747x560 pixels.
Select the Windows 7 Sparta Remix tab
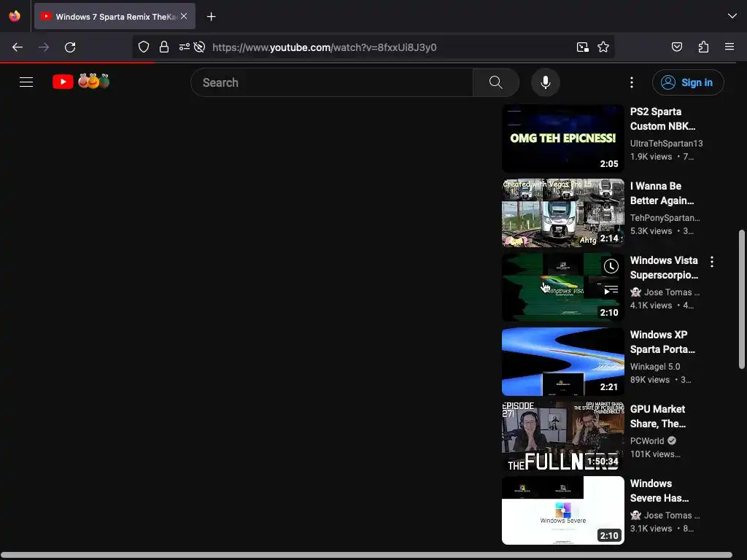115,17
